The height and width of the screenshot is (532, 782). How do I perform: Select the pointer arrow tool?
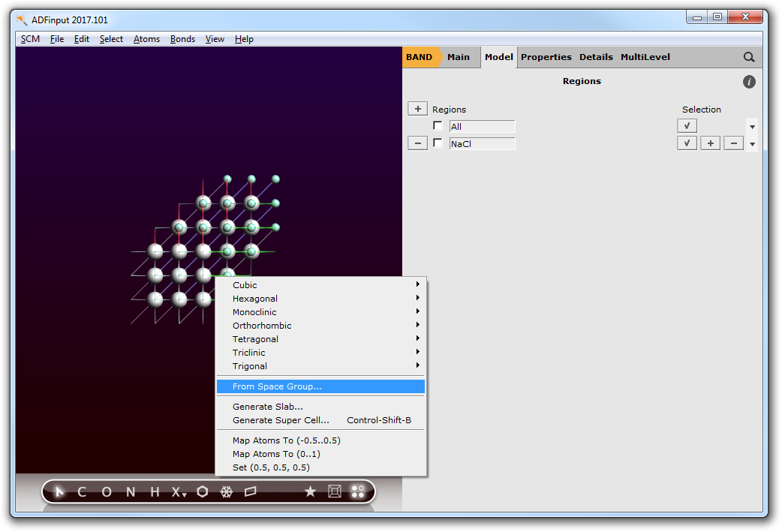pyautogui.click(x=61, y=492)
